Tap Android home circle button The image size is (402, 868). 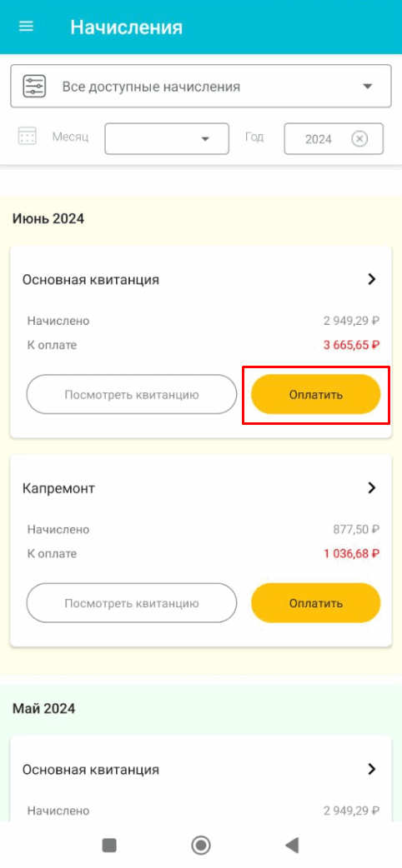[201, 845]
